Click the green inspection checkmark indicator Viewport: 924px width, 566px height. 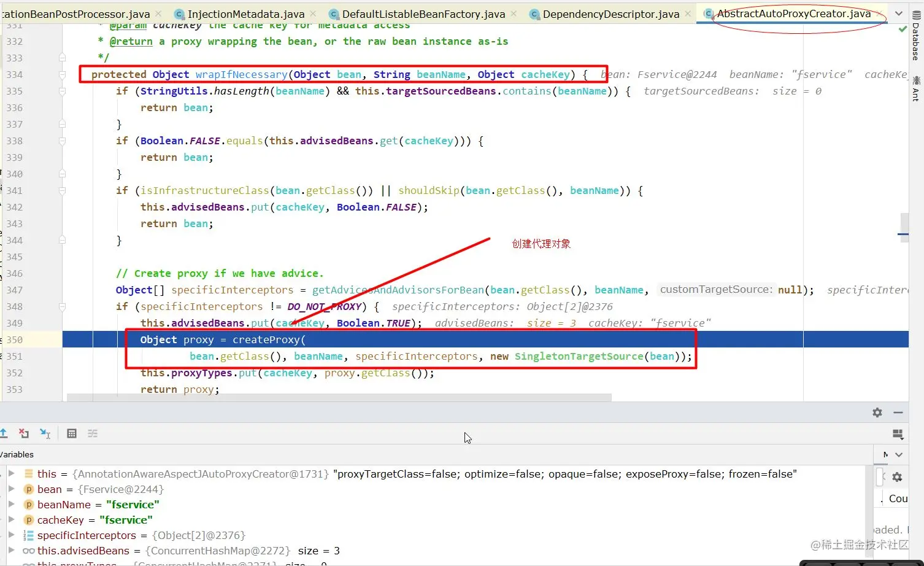pos(903,29)
